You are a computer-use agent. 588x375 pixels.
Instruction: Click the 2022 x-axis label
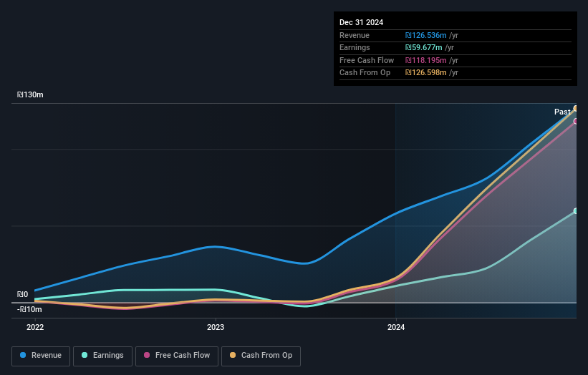pyautogui.click(x=35, y=327)
